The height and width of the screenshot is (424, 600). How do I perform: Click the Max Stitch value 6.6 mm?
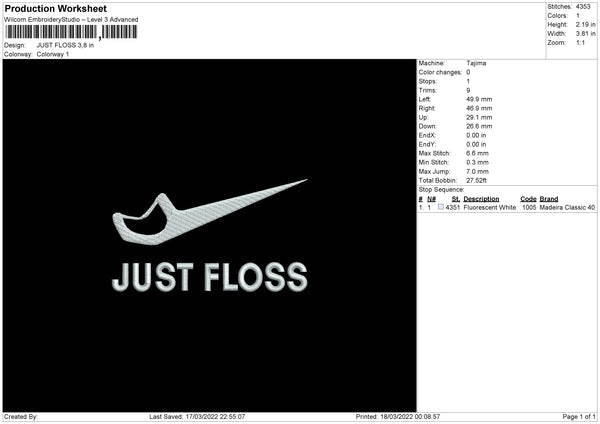[x=478, y=153]
